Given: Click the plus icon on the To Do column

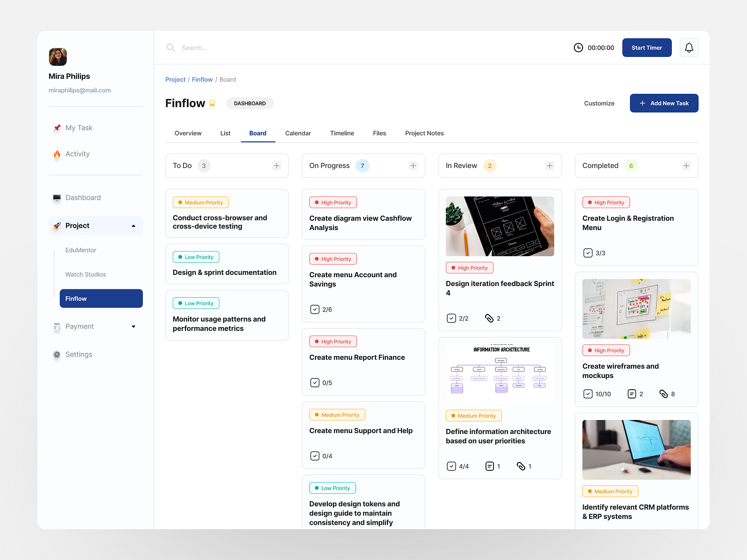Looking at the screenshot, I should 276,165.
